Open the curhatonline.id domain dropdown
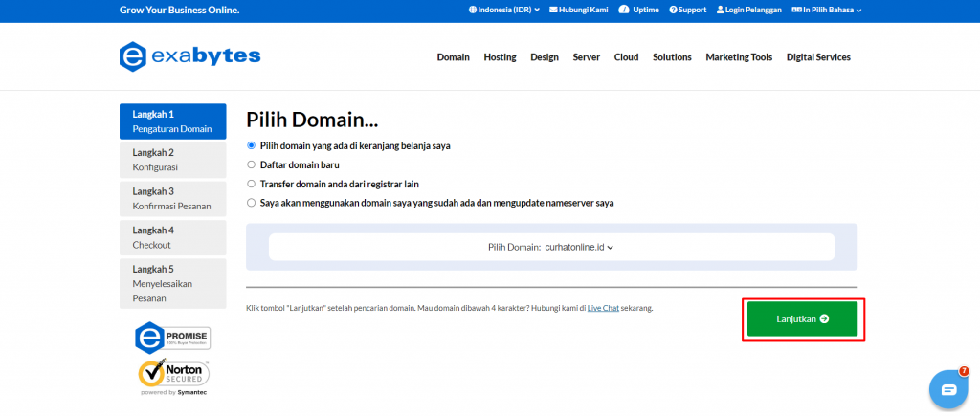The image size is (980, 416). [x=579, y=247]
